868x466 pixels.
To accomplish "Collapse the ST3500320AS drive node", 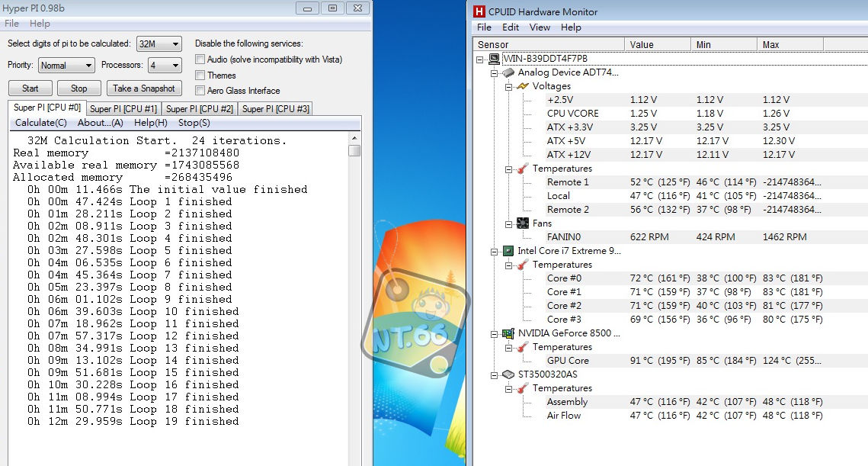I will pyautogui.click(x=495, y=375).
